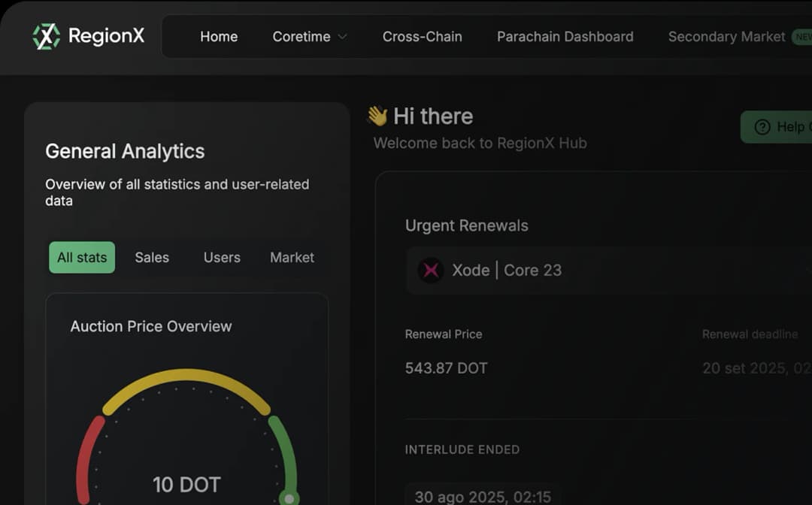Navigate to Secondary Market

pyautogui.click(x=726, y=37)
